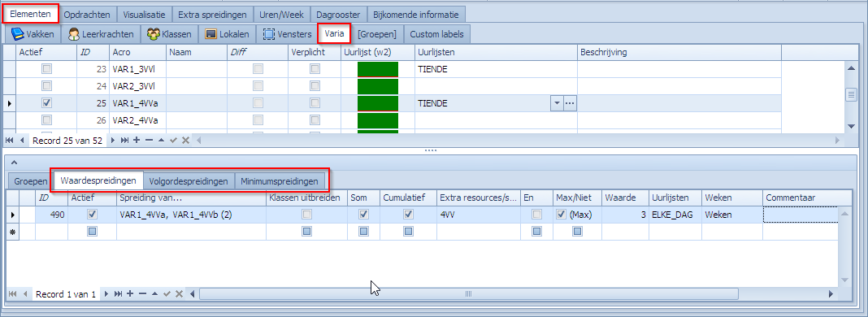Switch to the Volgordespreidingen tab

point(189,181)
